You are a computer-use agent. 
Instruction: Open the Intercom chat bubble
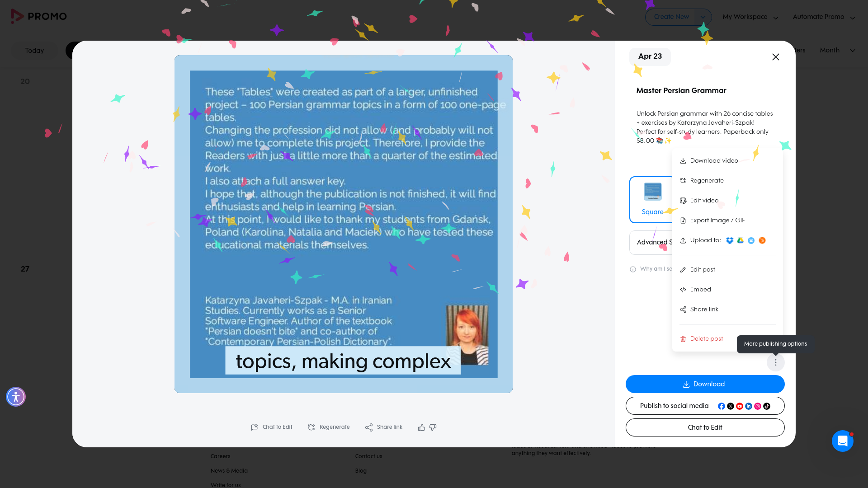(x=843, y=441)
